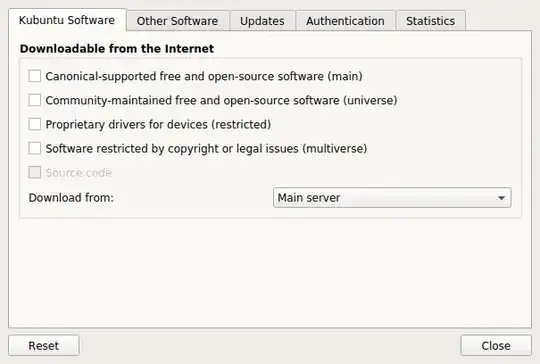Click the Proprietary drivers for devices label
This screenshot has height=364, width=540.
158,125
